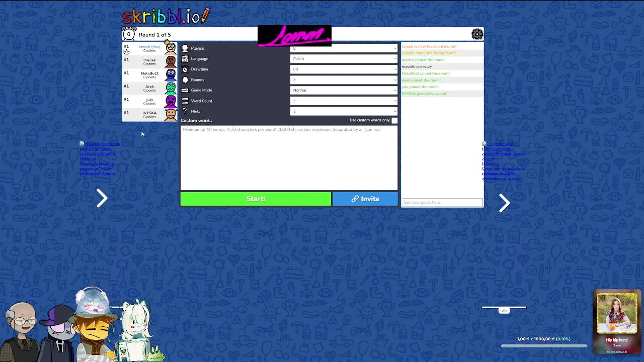Focus the custom words text area
The width and height of the screenshot is (644, 362).
289,157
